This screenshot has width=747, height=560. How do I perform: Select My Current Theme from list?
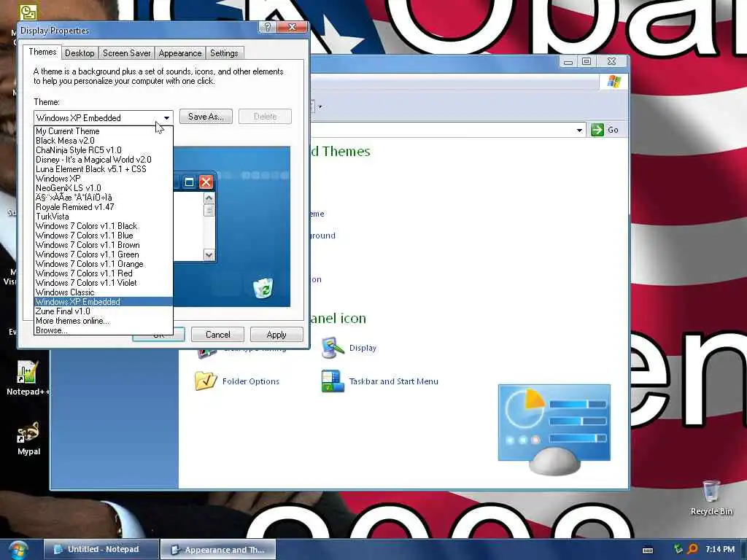coord(104,131)
